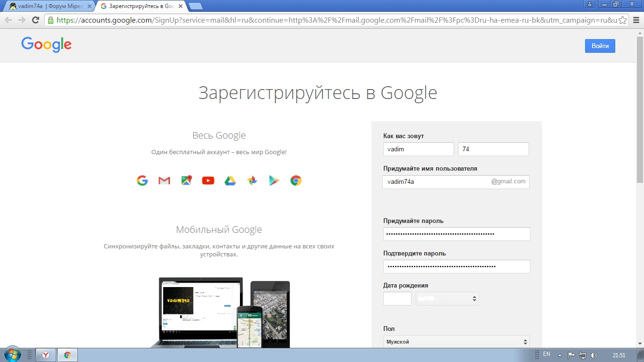The image size is (644, 362).
Task: Click the Весь Google heading
Action: pos(219,135)
